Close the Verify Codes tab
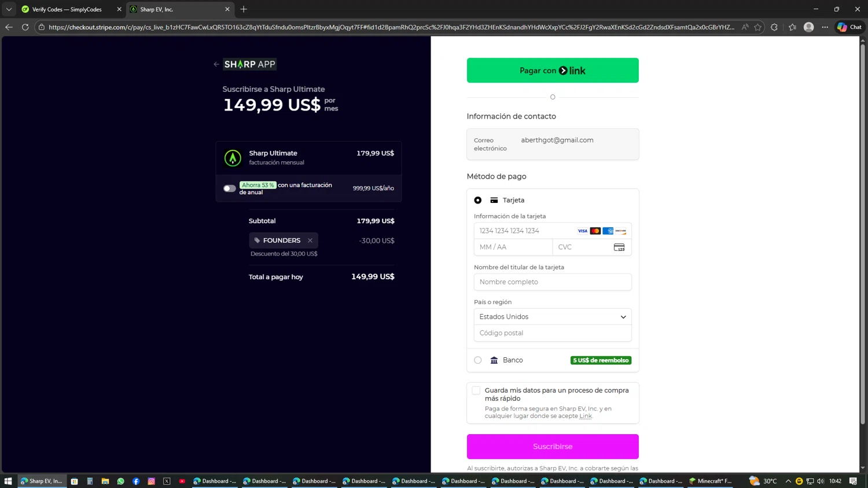The width and height of the screenshot is (868, 488). pos(119,9)
